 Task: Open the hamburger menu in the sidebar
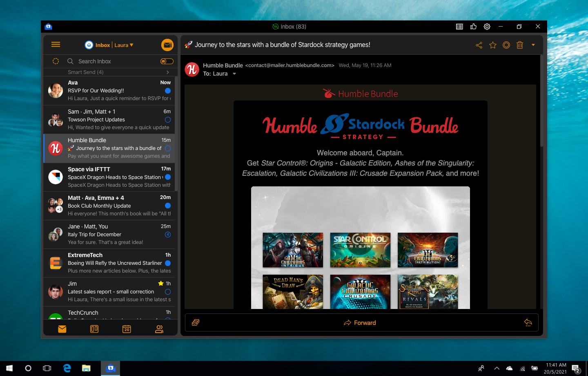(56, 45)
